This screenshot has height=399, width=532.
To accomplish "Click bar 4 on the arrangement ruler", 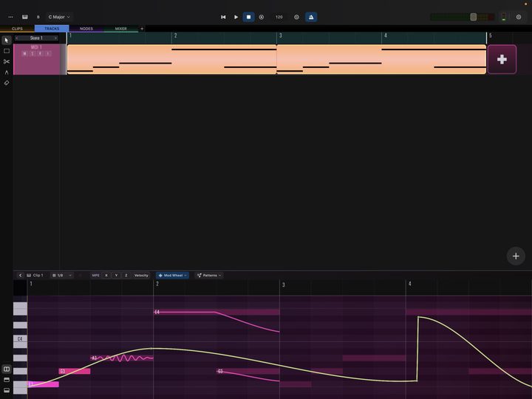I will click(385, 35).
